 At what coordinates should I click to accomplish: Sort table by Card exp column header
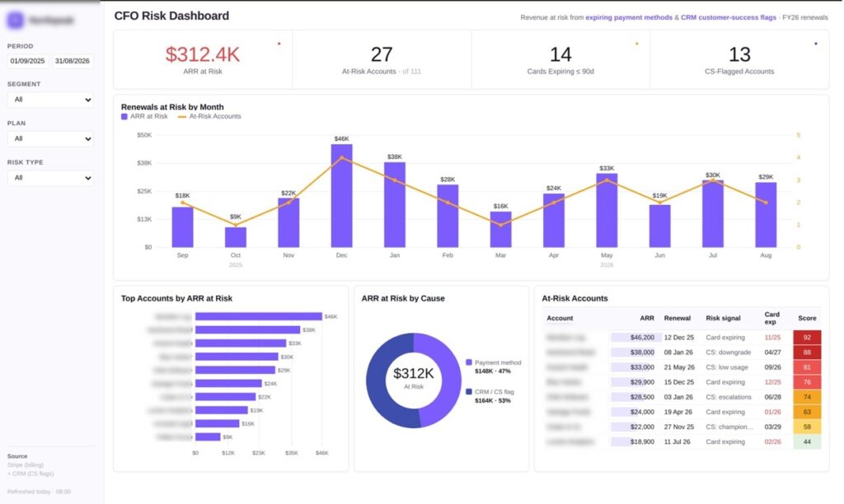(771, 318)
